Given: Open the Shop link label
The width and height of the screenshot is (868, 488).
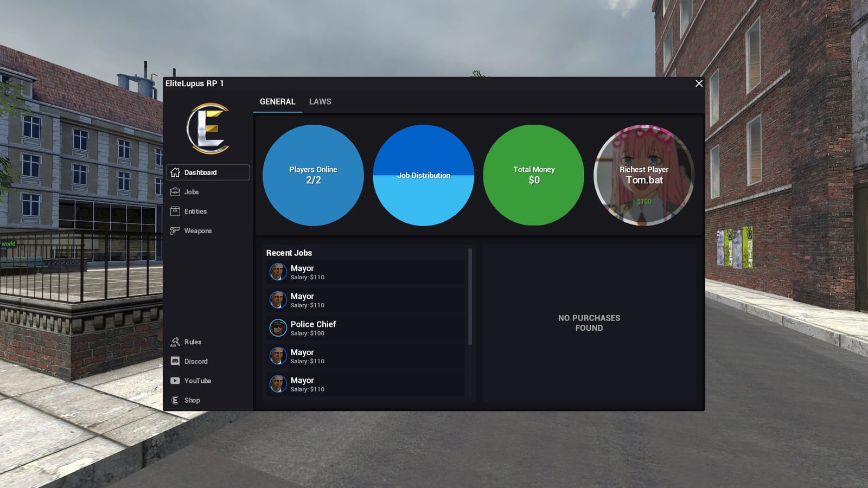Looking at the screenshot, I should coord(192,401).
